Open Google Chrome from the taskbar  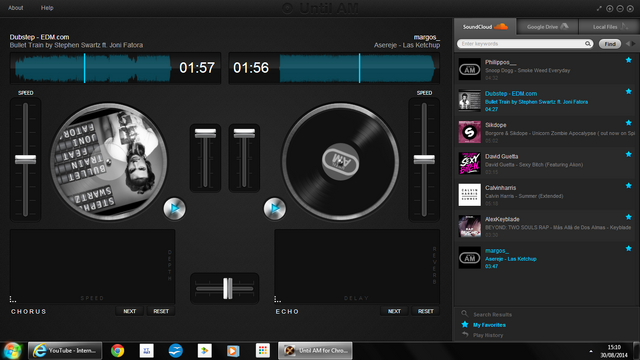point(118,351)
